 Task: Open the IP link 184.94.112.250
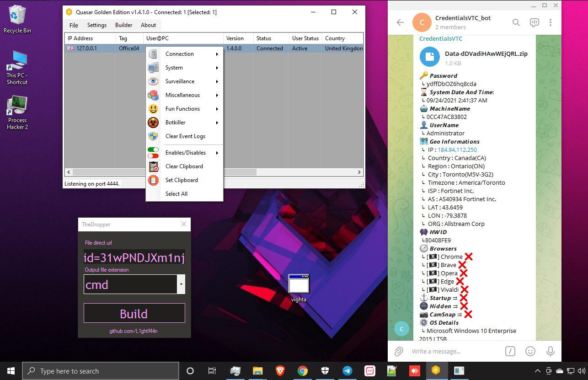pos(457,150)
